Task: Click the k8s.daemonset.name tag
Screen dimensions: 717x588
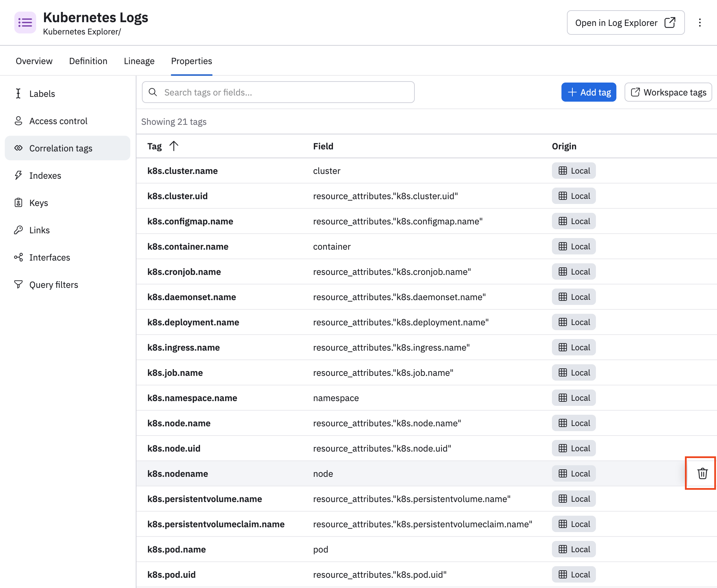Action: pyautogui.click(x=191, y=297)
